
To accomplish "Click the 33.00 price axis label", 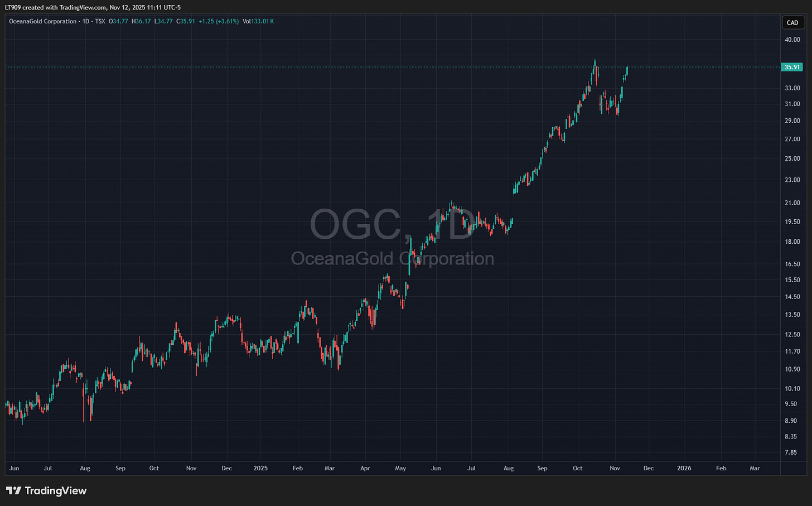I will coord(792,88).
